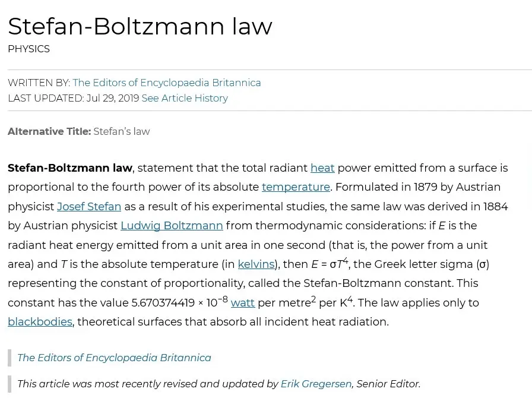The height and width of the screenshot is (398, 532).
Task: Click the 'kelvins' link
Action: pyautogui.click(x=256, y=264)
